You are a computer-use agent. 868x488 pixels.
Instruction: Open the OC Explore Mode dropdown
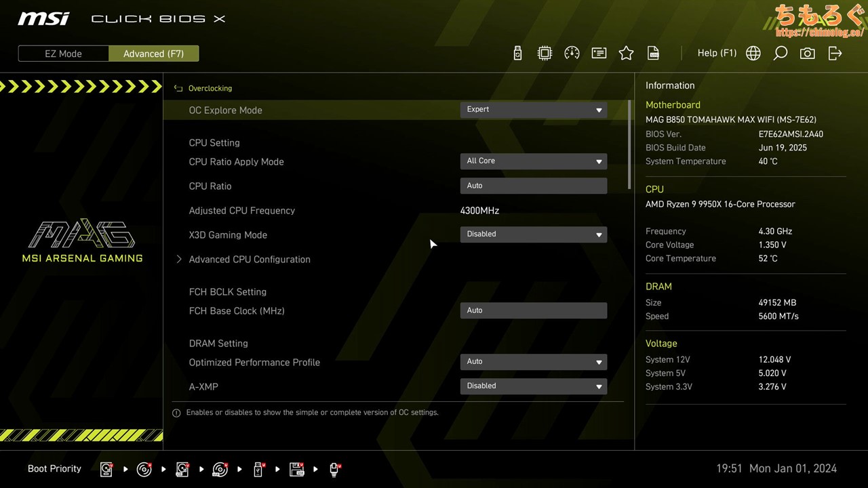[x=533, y=110]
